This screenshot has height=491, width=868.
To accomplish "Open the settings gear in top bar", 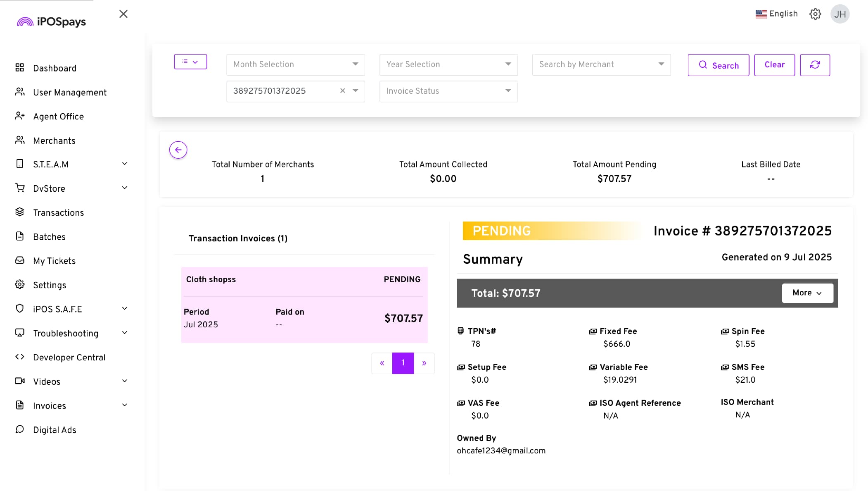I will tap(815, 14).
